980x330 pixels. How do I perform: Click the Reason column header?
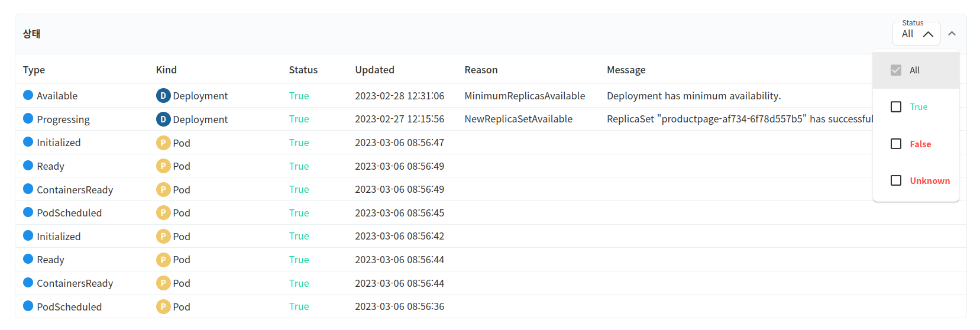[x=481, y=70]
